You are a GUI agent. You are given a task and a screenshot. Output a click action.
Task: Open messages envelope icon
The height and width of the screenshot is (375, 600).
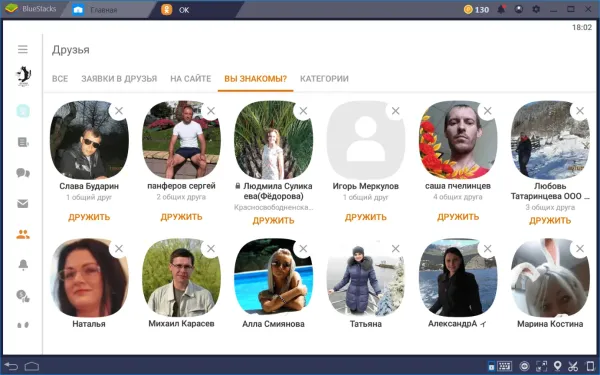coord(23,204)
